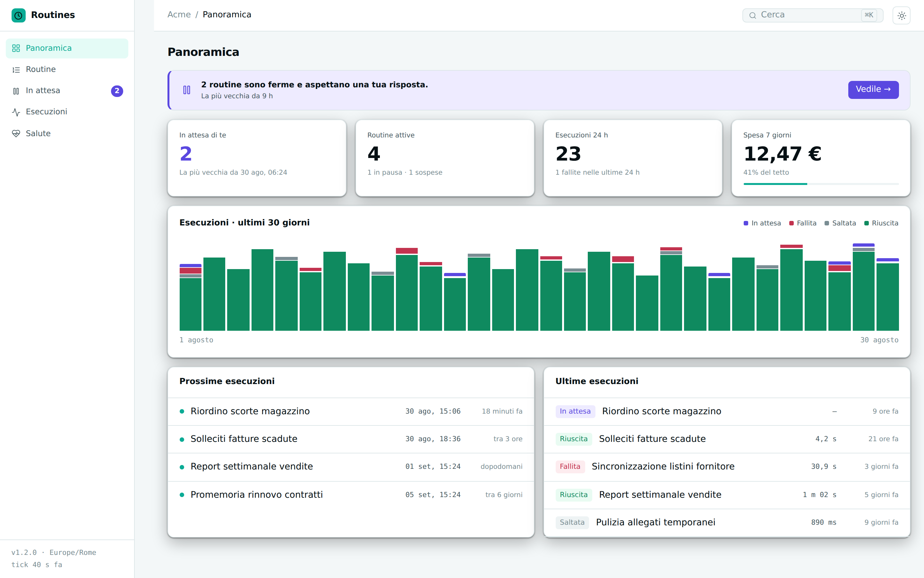924x578 pixels.
Task: Click the search magnifier icon
Action: [753, 15]
